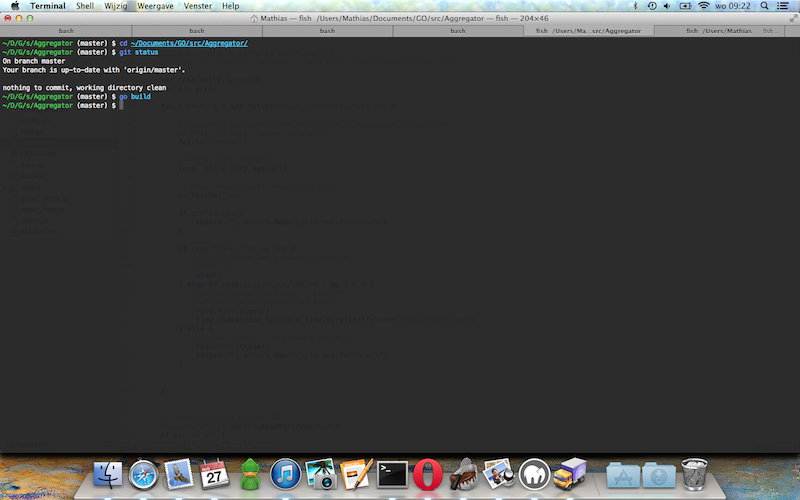Click the 'On branch master' line
This screenshot has width=800, height=500.
pyautogui.click(x=34, y=61)
